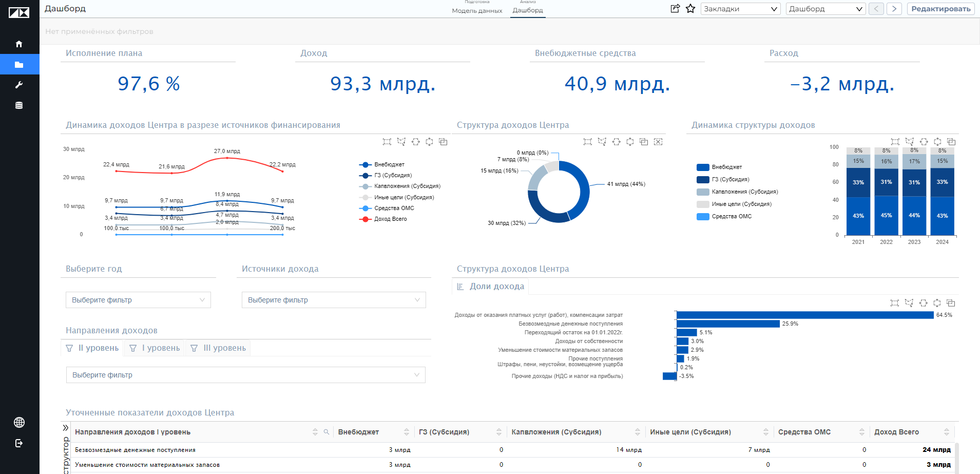
Task: Open the Закладки dropdown
Action: 740,9
